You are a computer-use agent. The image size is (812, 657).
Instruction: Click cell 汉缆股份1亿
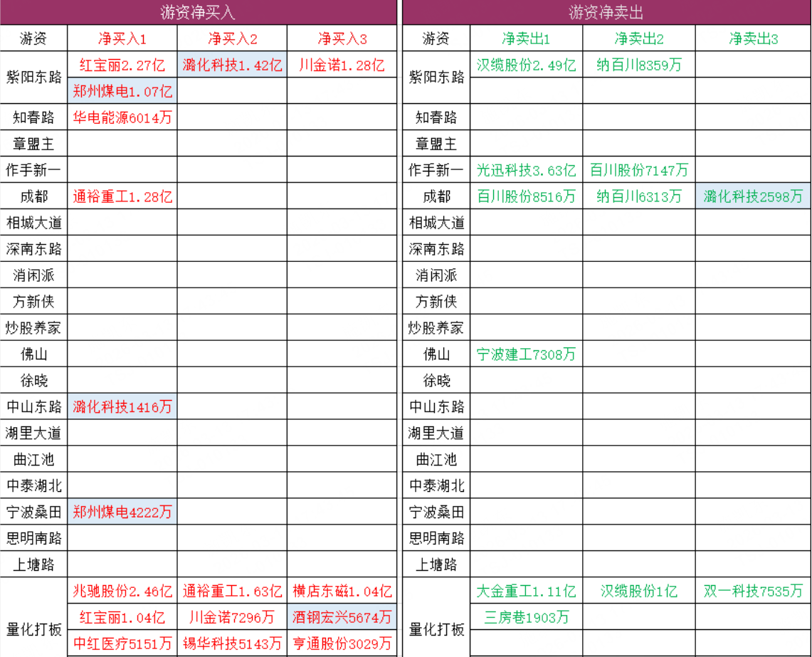pyautogui.click(x=639, y=592)
